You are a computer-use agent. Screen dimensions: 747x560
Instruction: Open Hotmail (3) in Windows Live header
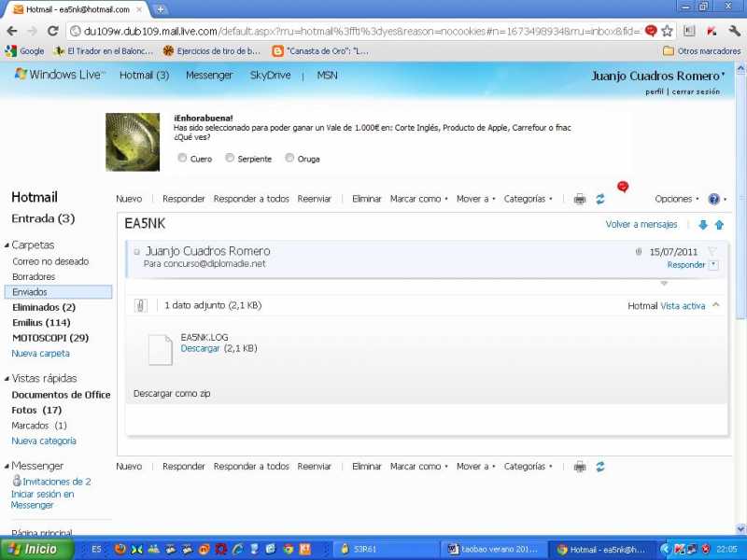coord(145,76)
